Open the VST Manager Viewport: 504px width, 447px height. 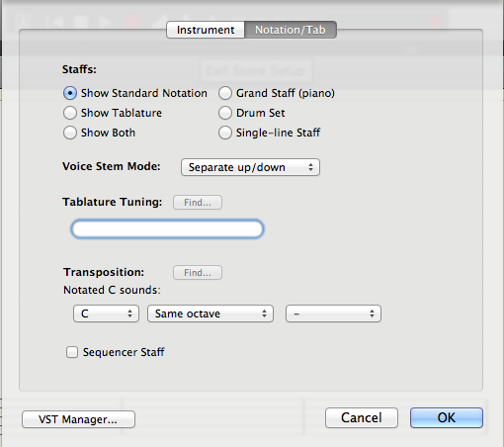pyautogui.click(x=78, y=419)
